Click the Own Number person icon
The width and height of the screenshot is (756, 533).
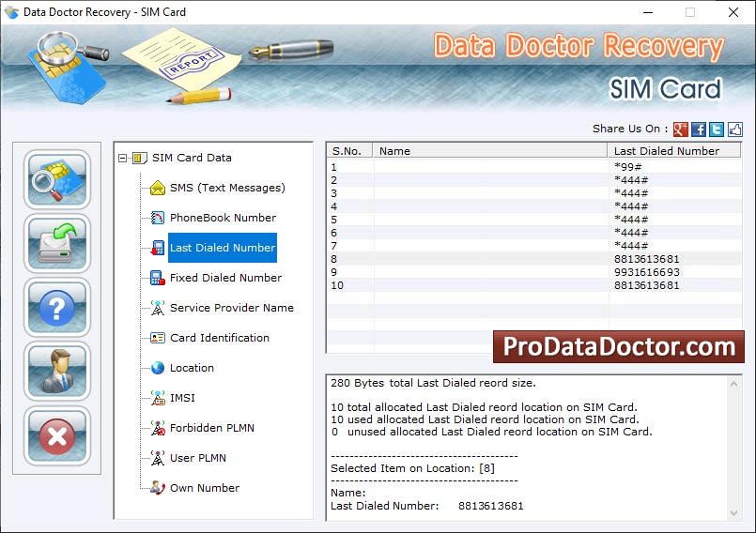click(158, 488)
